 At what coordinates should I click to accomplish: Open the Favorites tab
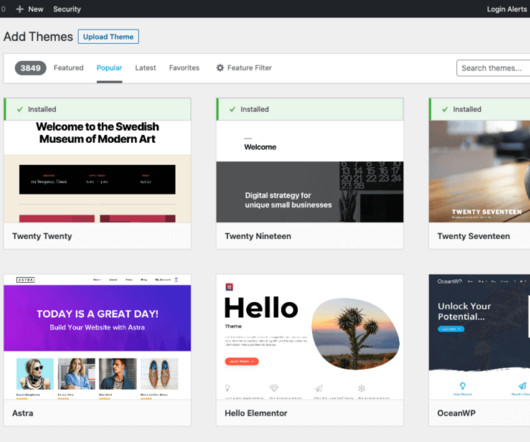[184, 68]
